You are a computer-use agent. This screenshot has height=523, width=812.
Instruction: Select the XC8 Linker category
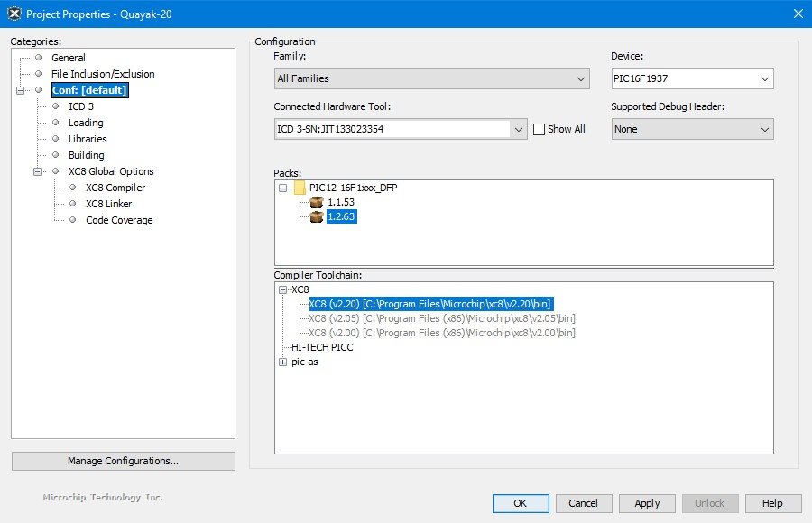(x=108, y=204)
